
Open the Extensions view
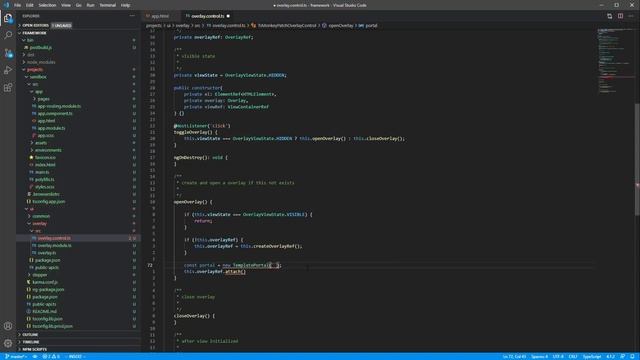8,88
